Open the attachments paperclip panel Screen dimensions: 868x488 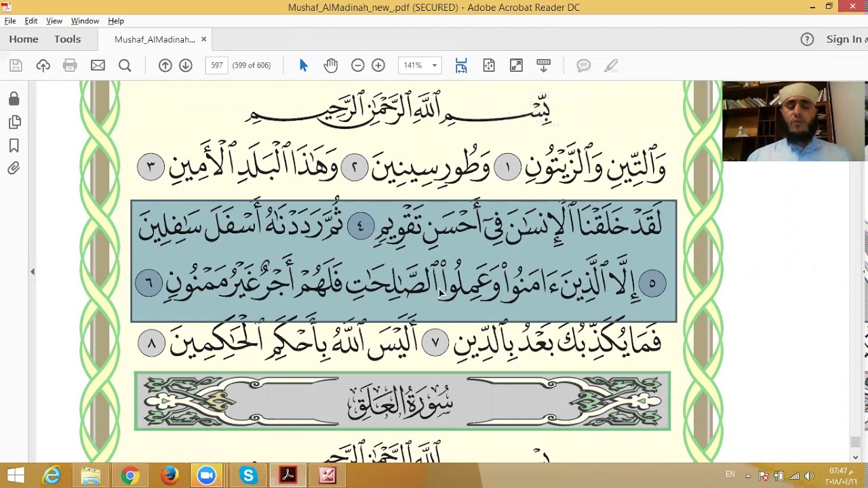pyautogui.click(x=14, y=168)
